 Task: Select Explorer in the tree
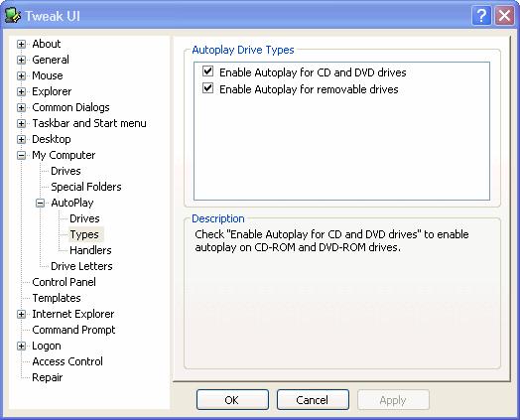click(52, 91)
